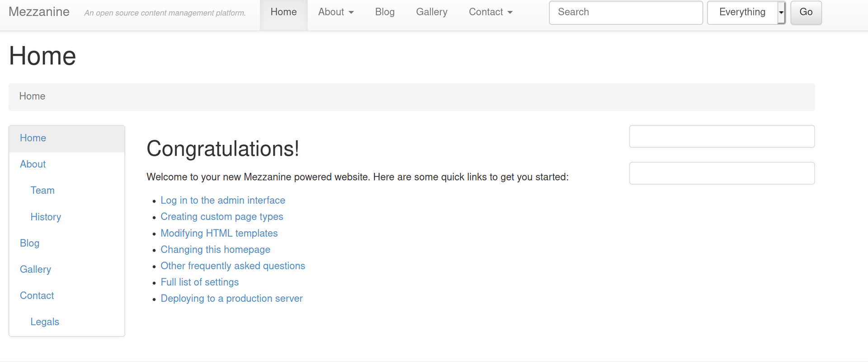
Task: Open History in the sidebar menu
Action: pyautogui.click(x=46, y=217)
